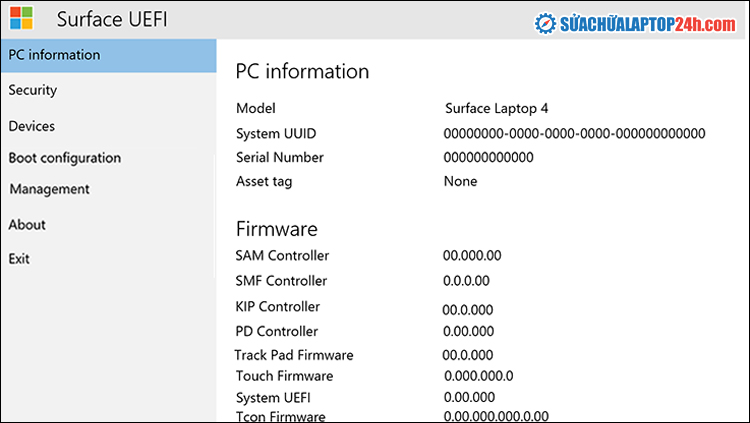Click the PD Controller label
This screenshot has width=750, height=423.
[x=276, y=332]
